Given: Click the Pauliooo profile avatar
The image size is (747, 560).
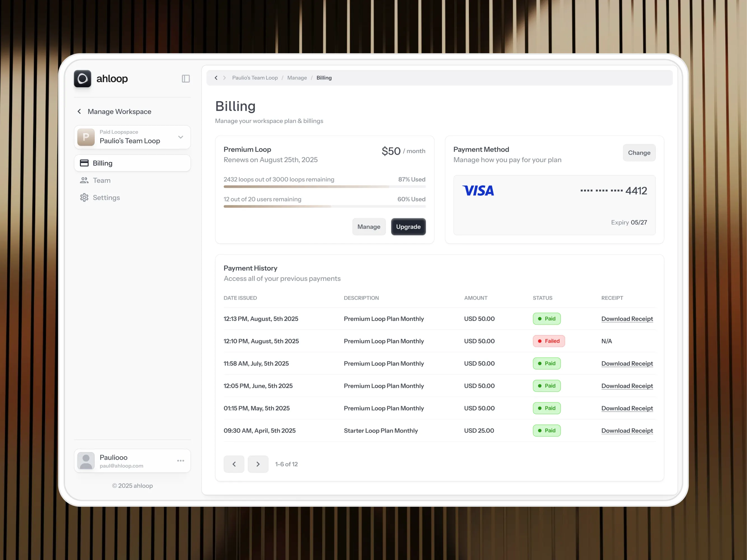Looking at the screenshot, I should pos(86,461).
